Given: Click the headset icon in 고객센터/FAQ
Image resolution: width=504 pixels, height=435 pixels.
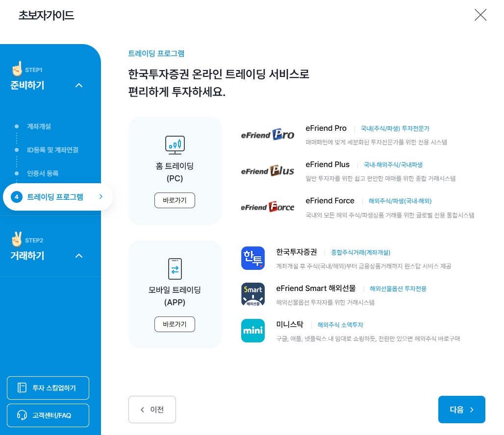Looking at the screenshot, I should (x=22, y=415).
